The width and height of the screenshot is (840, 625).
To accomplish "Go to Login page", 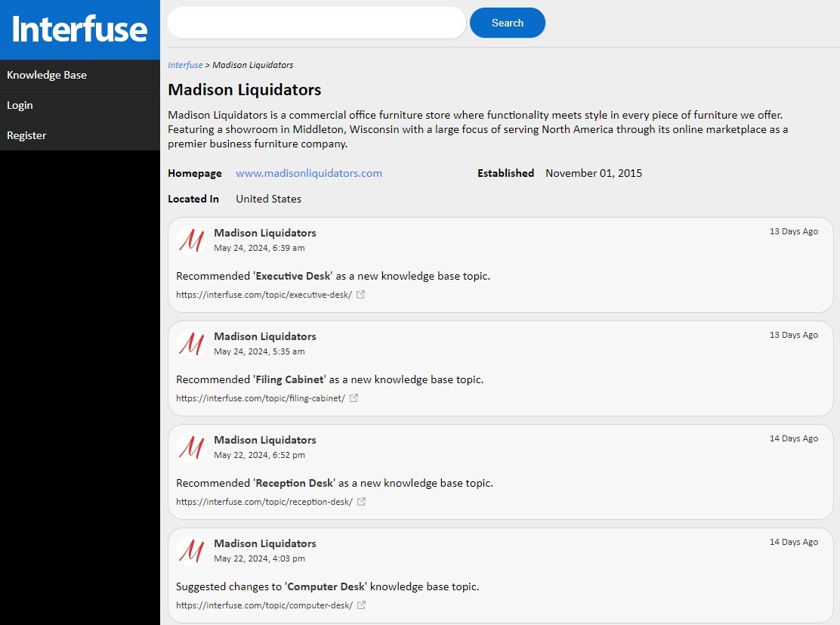I will (x=80, y=105).
